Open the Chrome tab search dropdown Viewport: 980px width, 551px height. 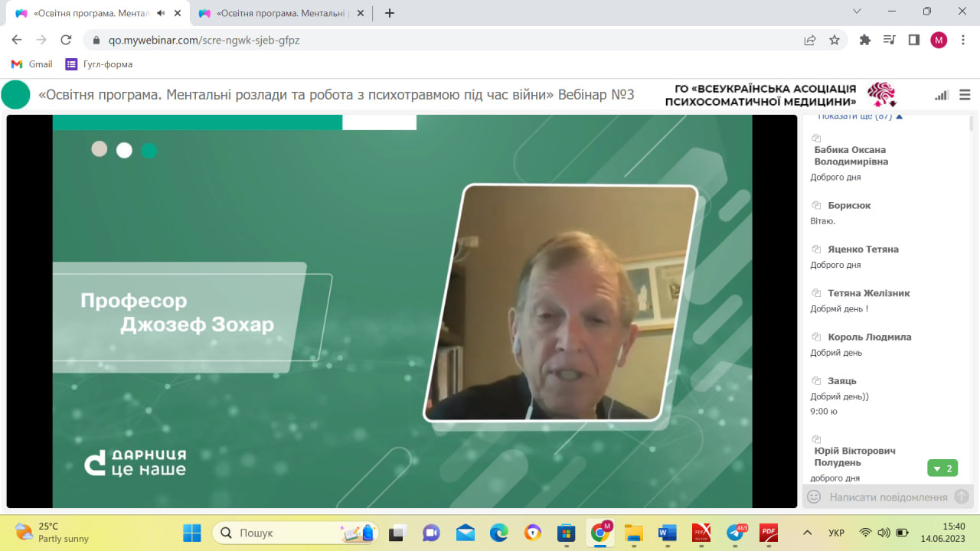point(857,11)
